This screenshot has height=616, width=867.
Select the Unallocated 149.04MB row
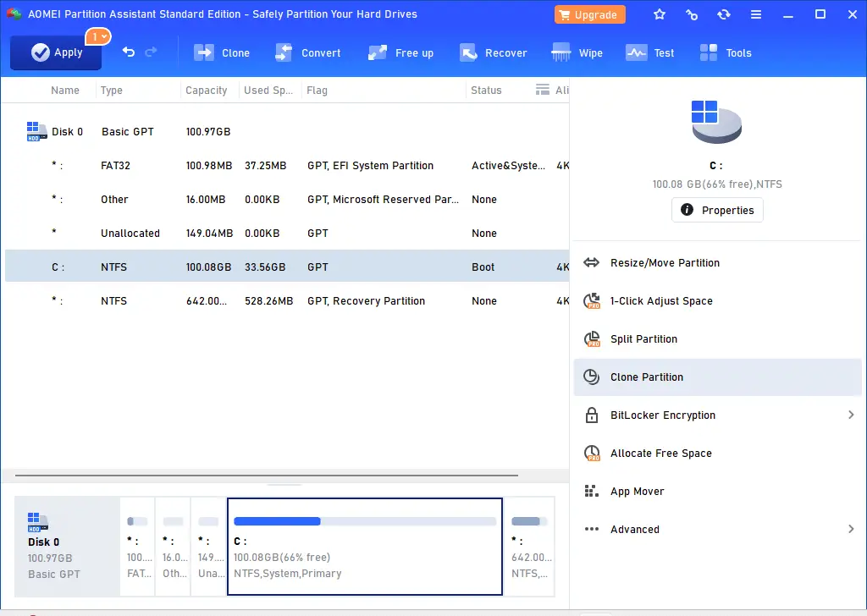(x=287, y=233)
